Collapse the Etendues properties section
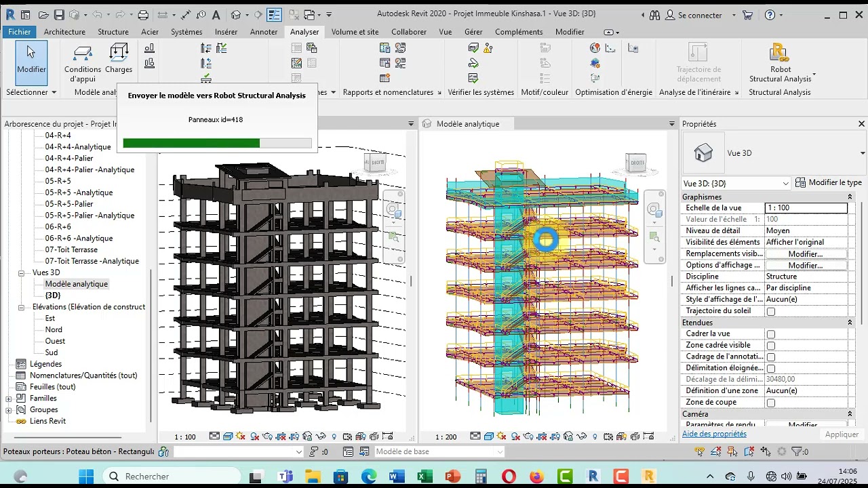868x488 pixels. [x=850, y=323]
